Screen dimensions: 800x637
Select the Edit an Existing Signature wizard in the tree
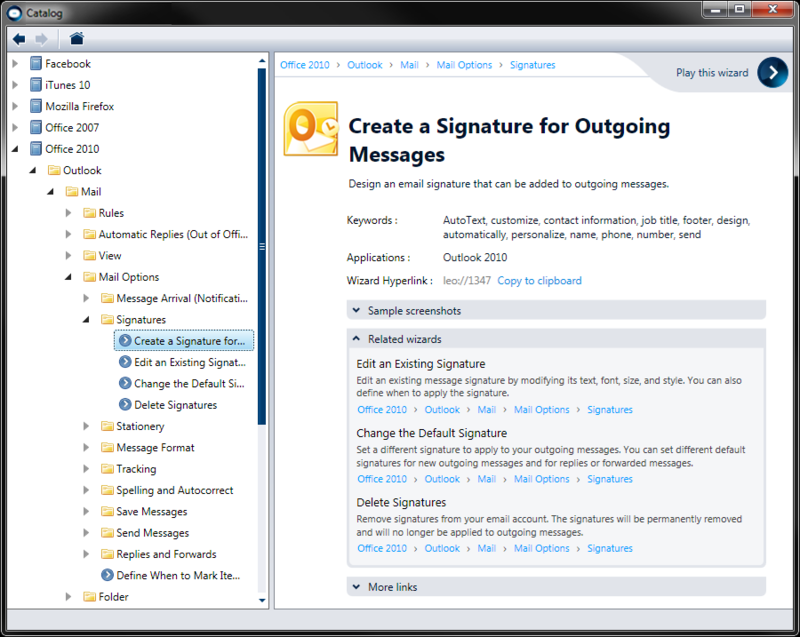183,362
